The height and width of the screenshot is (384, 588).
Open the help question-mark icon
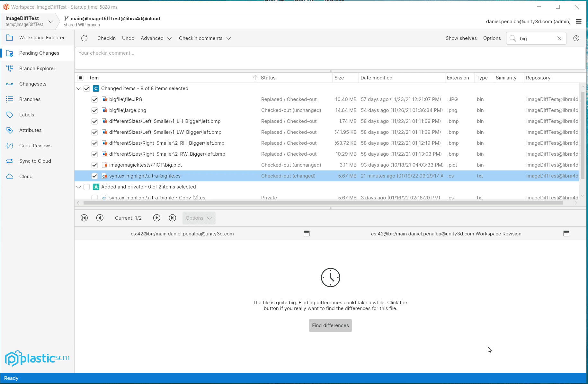(576, 38)
